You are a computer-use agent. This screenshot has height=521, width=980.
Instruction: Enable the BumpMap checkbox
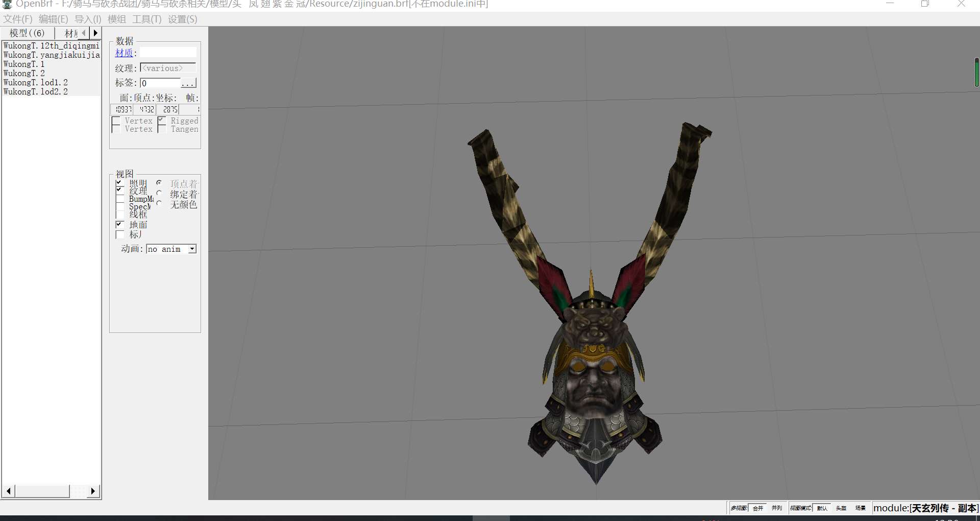pyautogui.click(x=119, y=199)
